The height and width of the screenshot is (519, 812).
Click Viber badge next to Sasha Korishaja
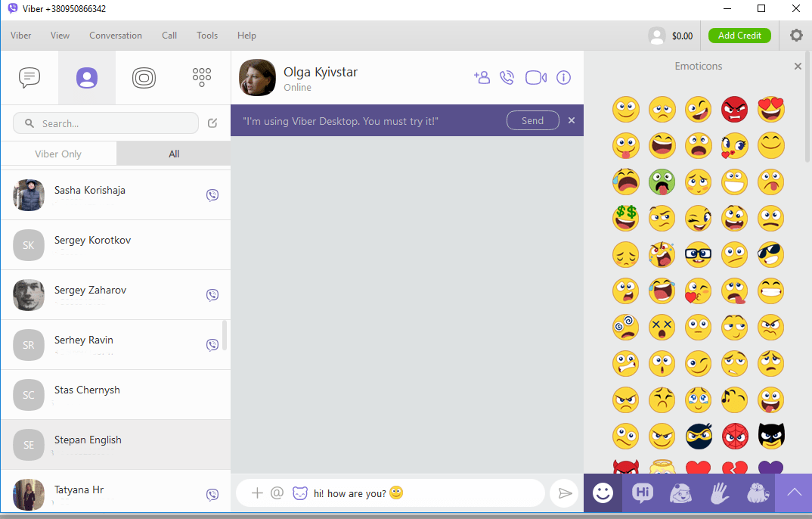tap(212, 195)
